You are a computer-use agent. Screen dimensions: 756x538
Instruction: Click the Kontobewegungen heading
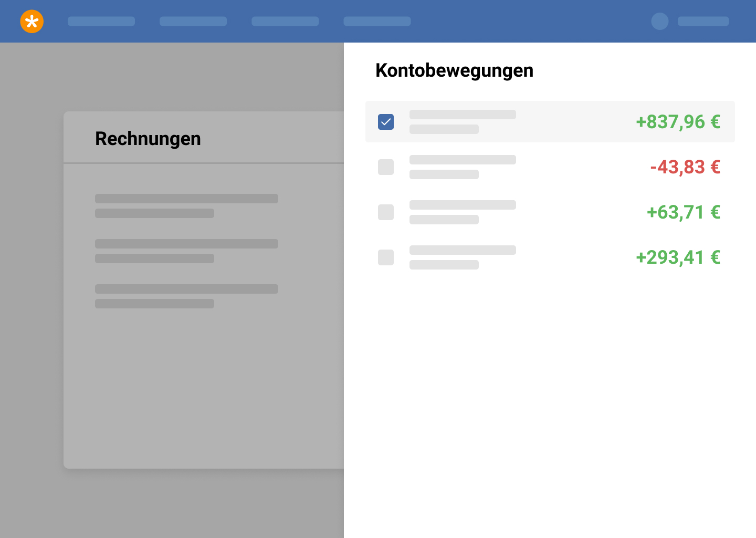coord(454,70)
